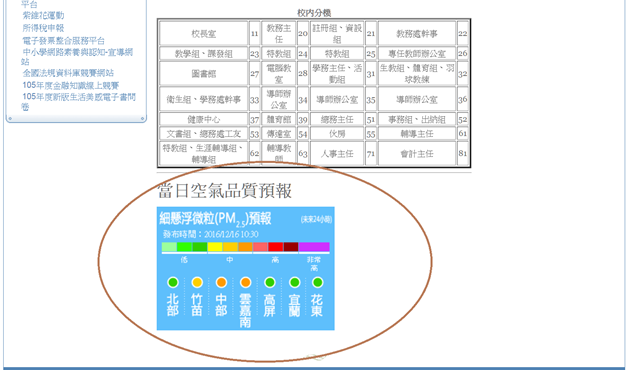The width and height of the screenshot is (628, 370).
Task: Click the 高屏 green indicator dot
Action: pos(270,282)
